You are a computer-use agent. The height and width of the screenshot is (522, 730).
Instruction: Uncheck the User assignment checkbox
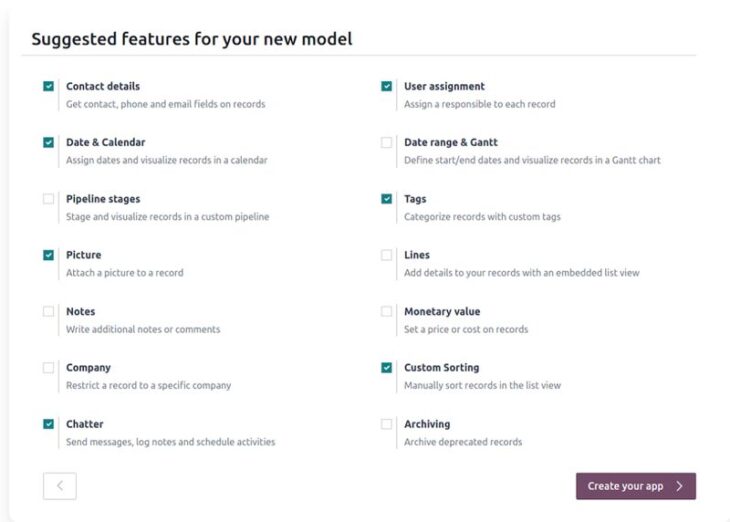[387, 87]
